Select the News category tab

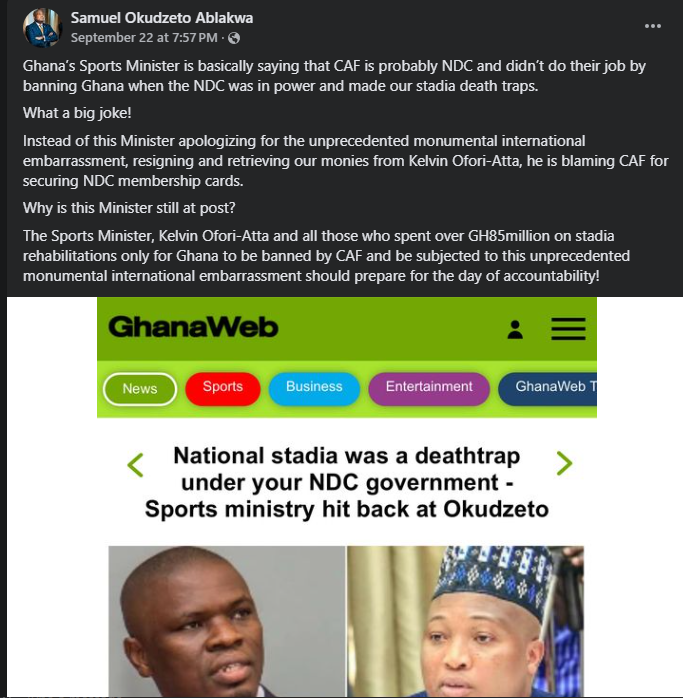pyautogui.click(x=140, y=389)
